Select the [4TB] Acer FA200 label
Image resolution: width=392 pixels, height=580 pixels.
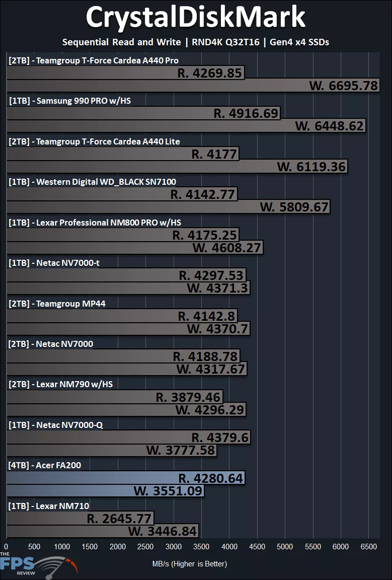(45, 465)
